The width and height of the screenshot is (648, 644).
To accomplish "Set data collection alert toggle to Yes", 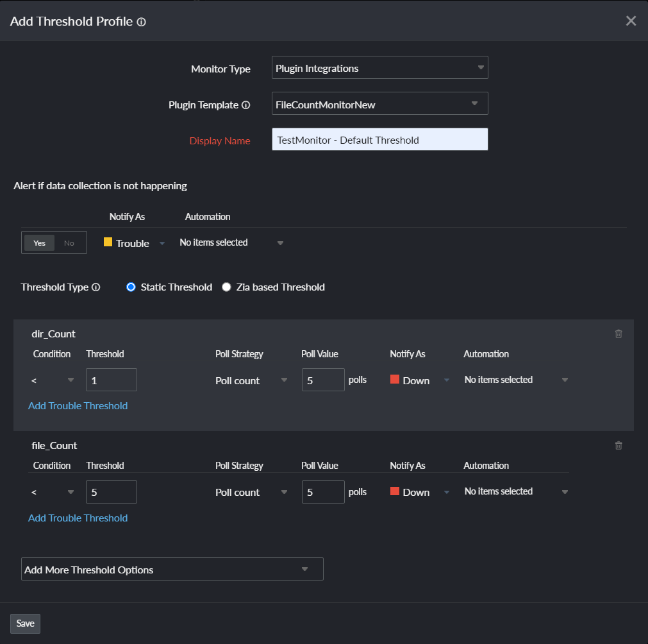I will pyautogui.click(x=40, y=243).
